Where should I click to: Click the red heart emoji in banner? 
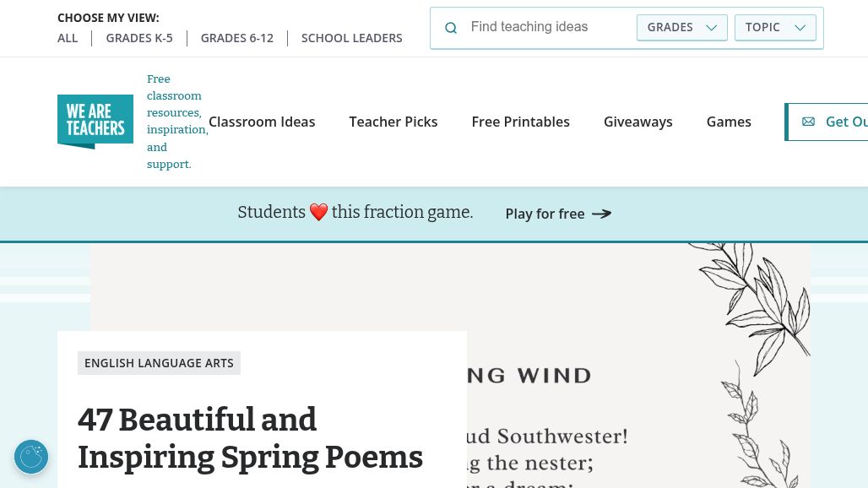pyautogui.click(x=318, y=213)
